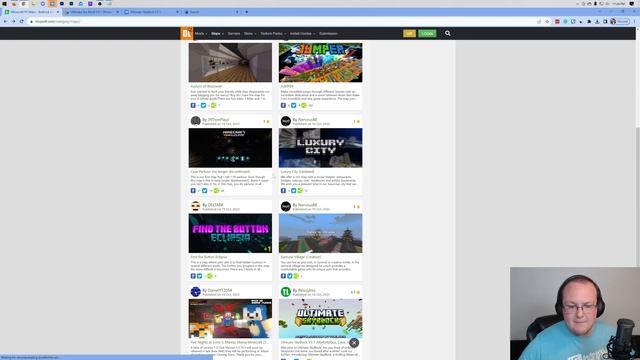Open avatar of Luxury City author
Screen dimensions: 640x360
286,121
